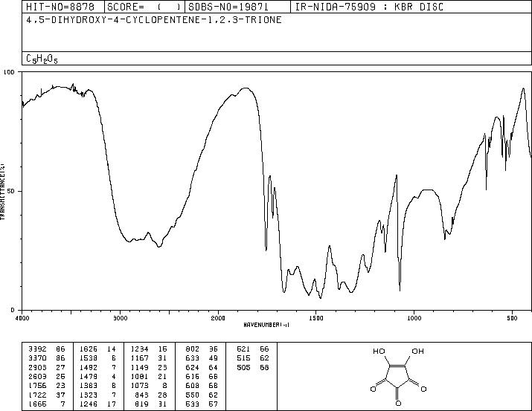Click the molecular formula C5H2O5
This screenshot has width=532, height=411.
point(42,59)
